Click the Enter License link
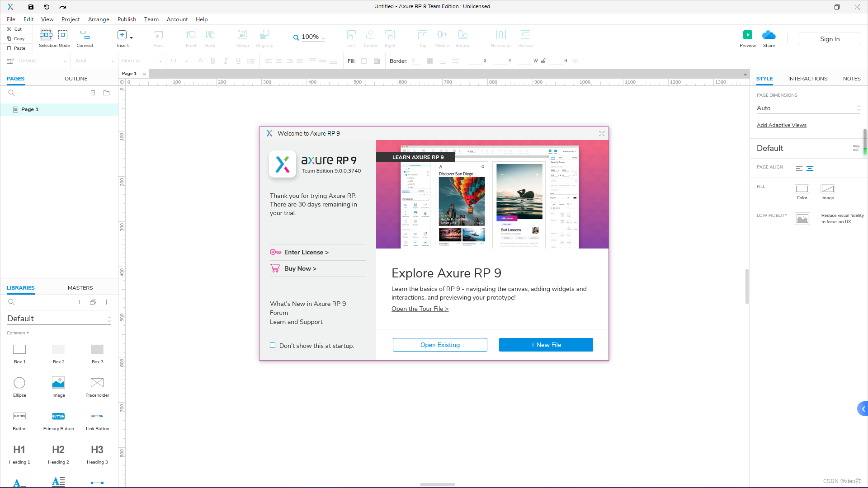Screen dimensions: 868x488 [x=306, y=252]
